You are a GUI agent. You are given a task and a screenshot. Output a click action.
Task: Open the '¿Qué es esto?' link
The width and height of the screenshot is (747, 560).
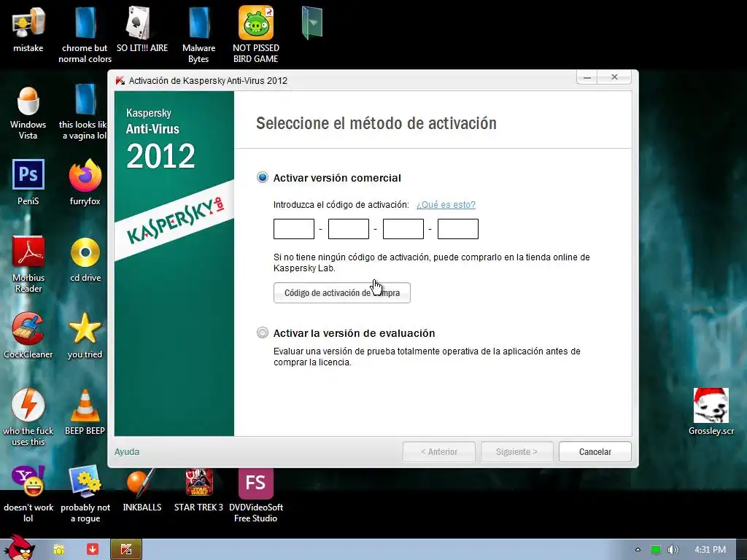pos(446,205)
